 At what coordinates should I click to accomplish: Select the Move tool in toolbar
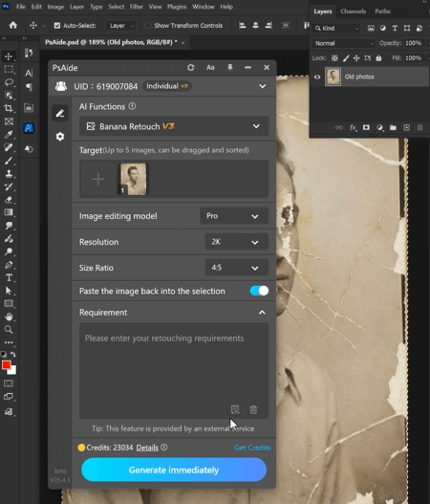pyautogui.click(x=9, y=56)
